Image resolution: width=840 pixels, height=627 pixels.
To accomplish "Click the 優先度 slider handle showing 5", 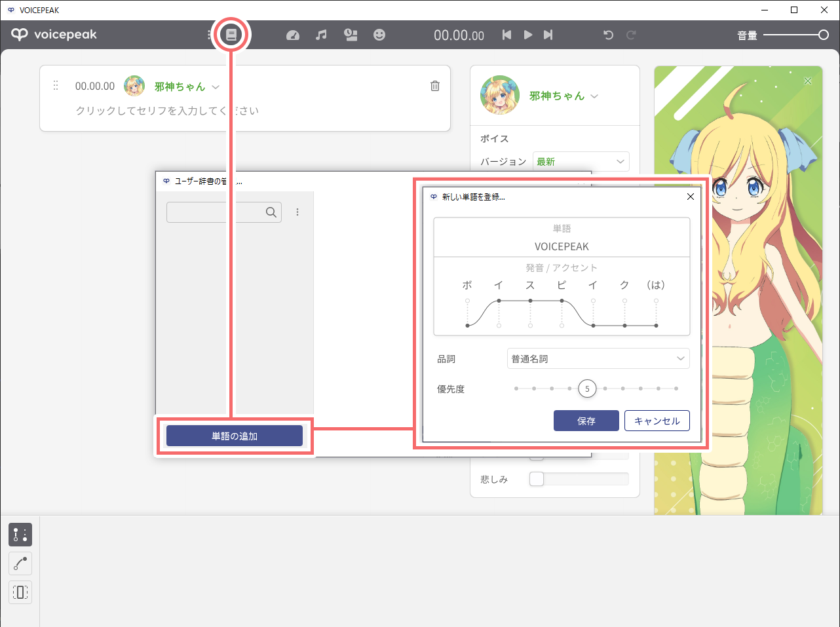I will tap(587, 389).
